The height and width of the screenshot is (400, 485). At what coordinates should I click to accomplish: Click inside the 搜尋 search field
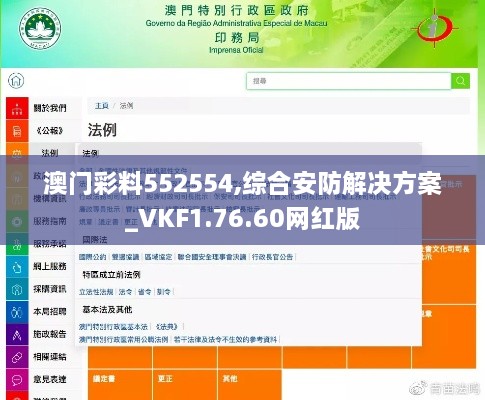(x=349, y=81)
